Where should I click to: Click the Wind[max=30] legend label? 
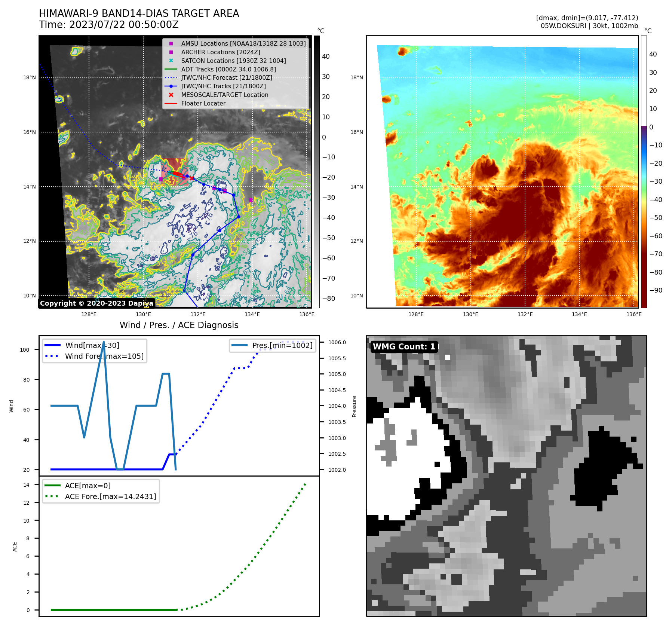pyautogui.click(x=92, y=345)
